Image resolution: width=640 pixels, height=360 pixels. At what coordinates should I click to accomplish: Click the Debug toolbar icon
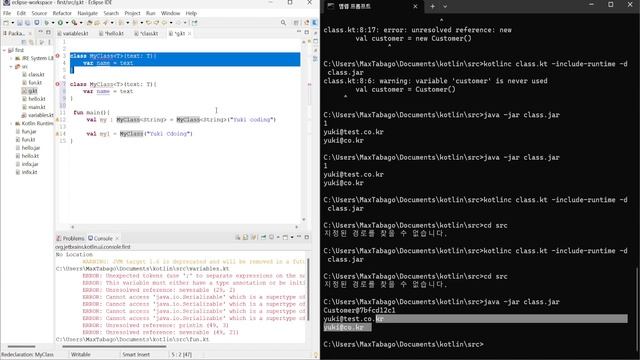click(47, 23)
